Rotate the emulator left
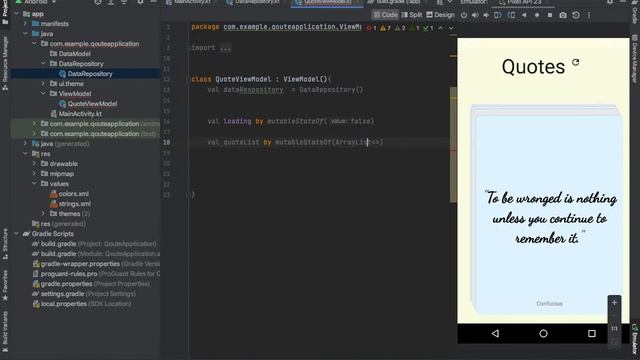This screenshot has width=640, height=360. [498, 15]
